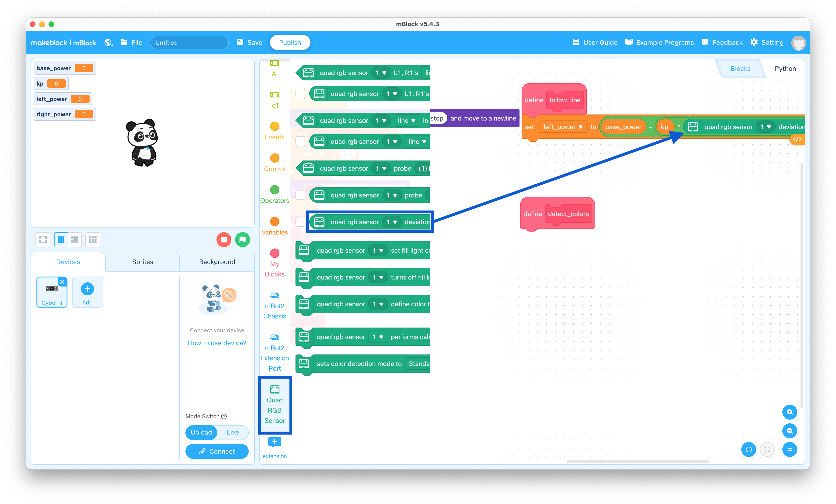Open sensor index dropdown on set fill light block
The image size is (836, 504).
378,250
